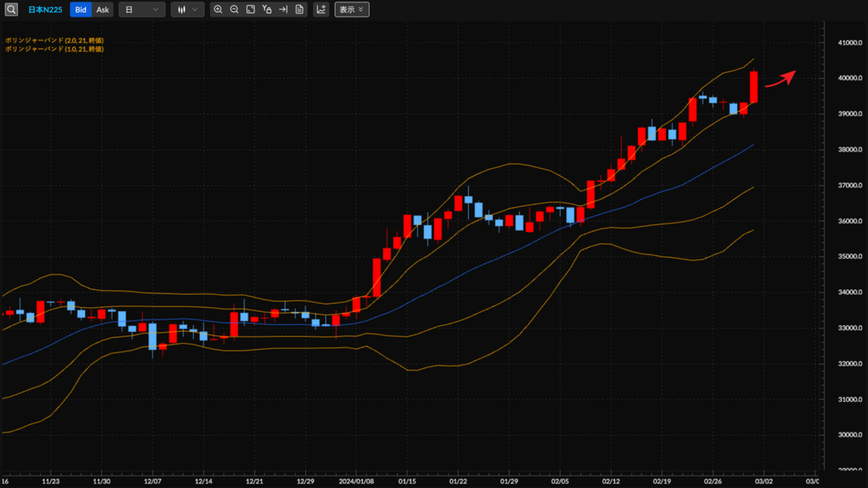Click the 12/07 date label
The width and height of the screenshot is (868, 488).
coord(153,481)
